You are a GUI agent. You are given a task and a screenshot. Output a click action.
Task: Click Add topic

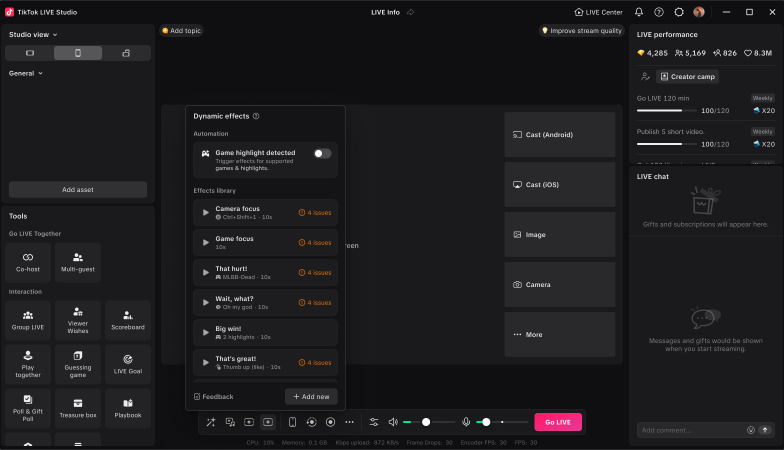point(181,30)
